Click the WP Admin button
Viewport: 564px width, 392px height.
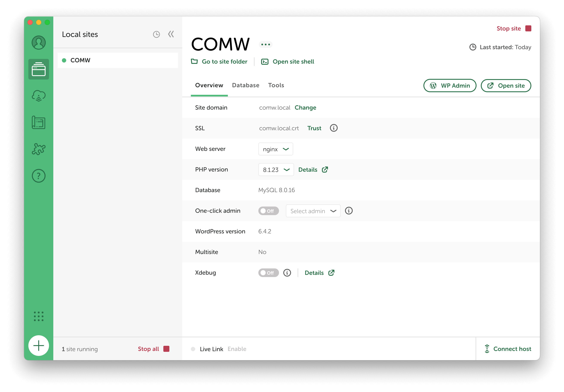point(449,86)
